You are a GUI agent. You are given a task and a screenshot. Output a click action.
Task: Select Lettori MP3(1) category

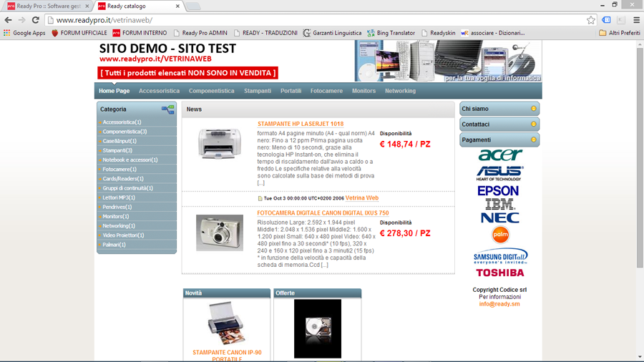[x=119, y=197]
